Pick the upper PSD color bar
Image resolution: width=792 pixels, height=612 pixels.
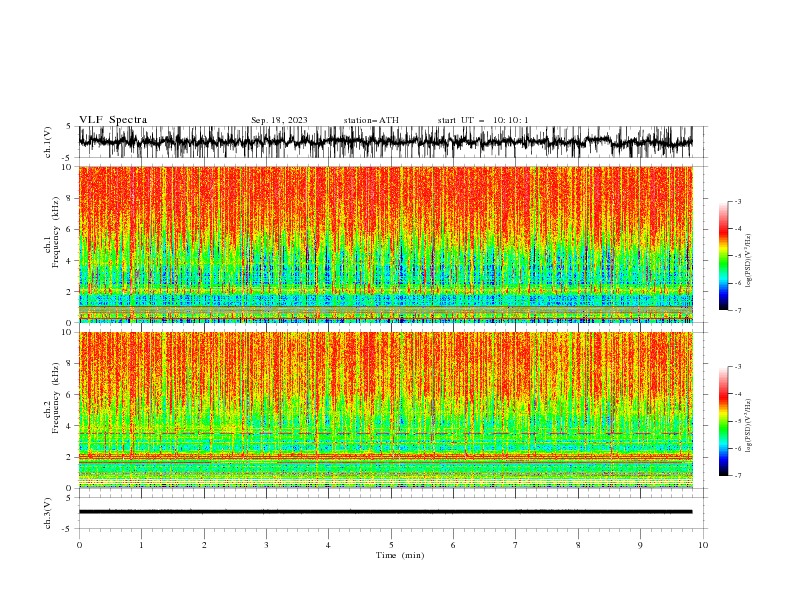tap(724, 256)
